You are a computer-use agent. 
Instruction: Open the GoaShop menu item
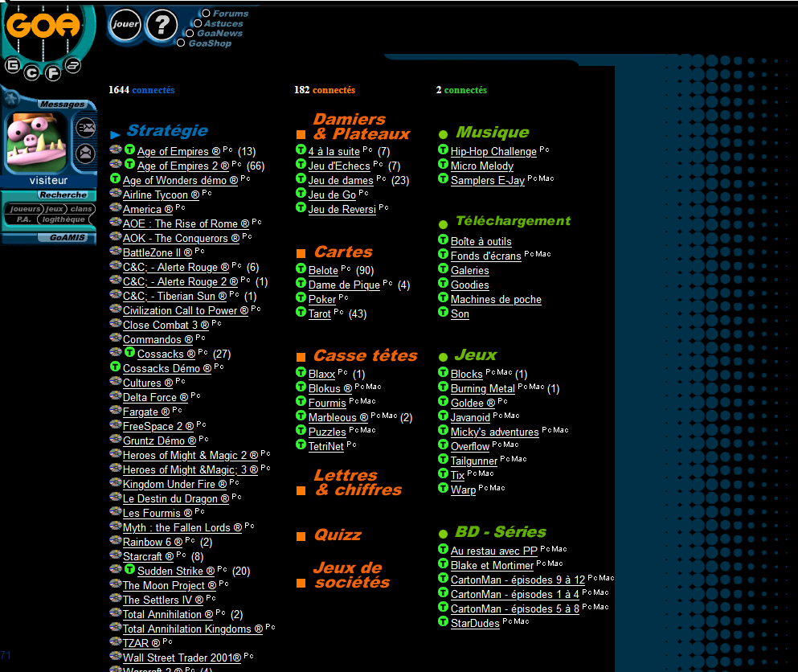(x=210, y=43)
